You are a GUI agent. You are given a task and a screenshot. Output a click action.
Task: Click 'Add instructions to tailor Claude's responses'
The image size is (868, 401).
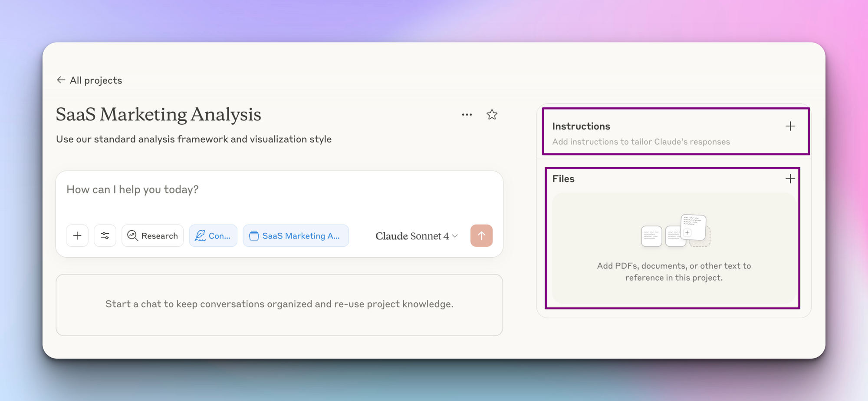[x=641, y=142]
